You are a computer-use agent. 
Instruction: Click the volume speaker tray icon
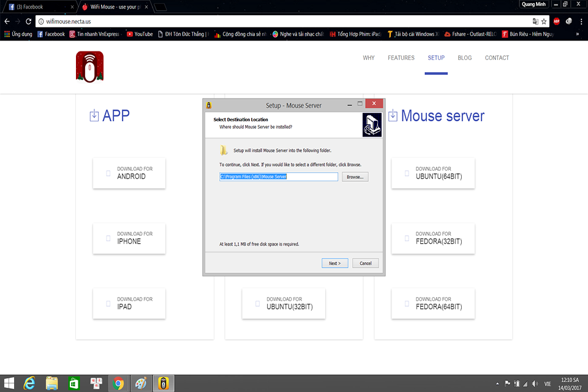(x=535, y=383)
